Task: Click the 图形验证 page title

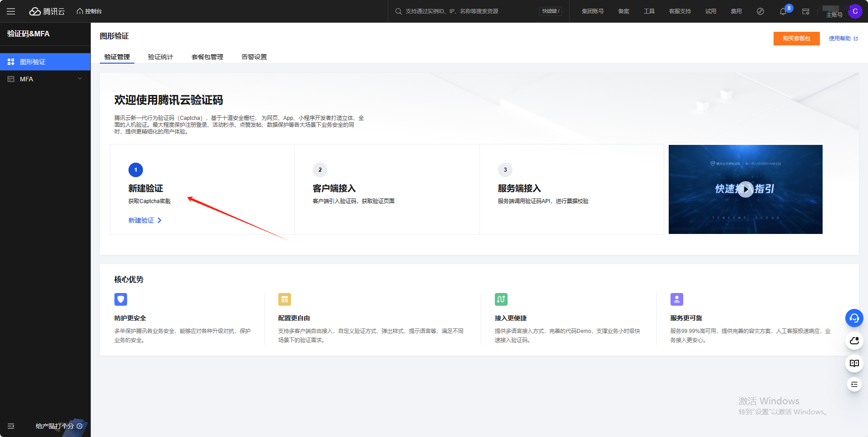Action: [x=114, y=36]
